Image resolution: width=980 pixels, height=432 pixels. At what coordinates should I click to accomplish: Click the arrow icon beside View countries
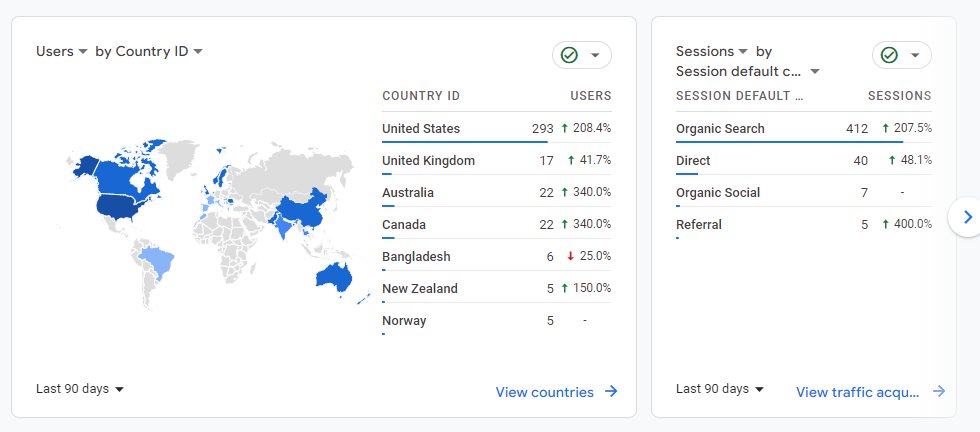610,392
